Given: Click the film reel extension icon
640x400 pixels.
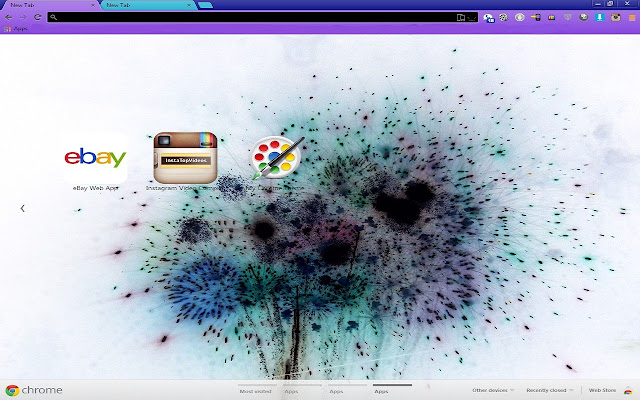Looking at the screenshot, I should pyautogui.click(x=504, y=17).
